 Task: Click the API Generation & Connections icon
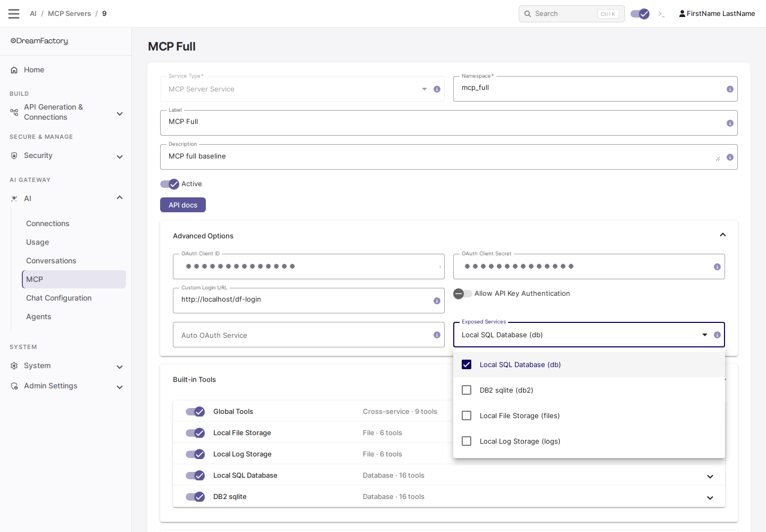click(x=14, y=112)
